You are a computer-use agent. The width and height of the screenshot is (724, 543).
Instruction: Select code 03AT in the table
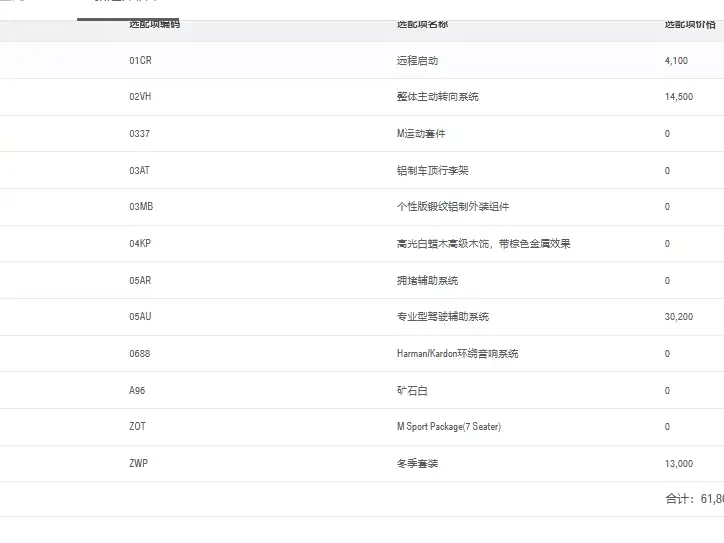tap(139, 170)
